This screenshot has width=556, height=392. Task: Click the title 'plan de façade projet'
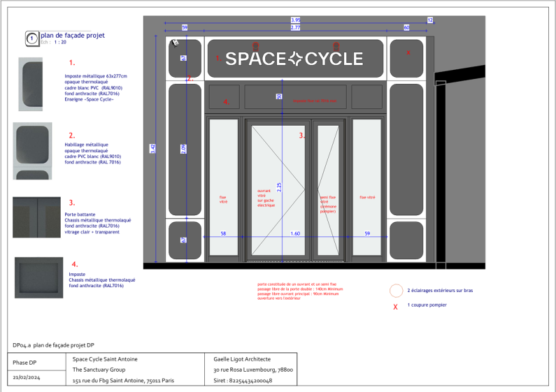click(x=73, y=36)
